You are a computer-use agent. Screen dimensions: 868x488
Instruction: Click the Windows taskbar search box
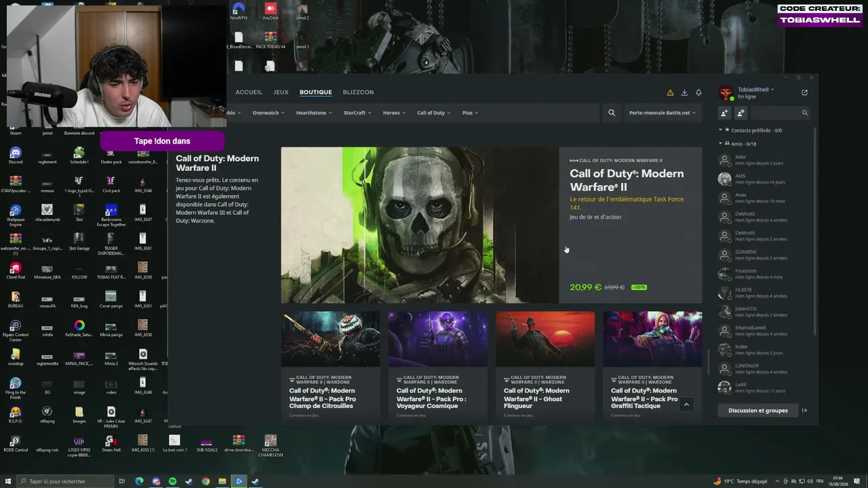point(64,481)
